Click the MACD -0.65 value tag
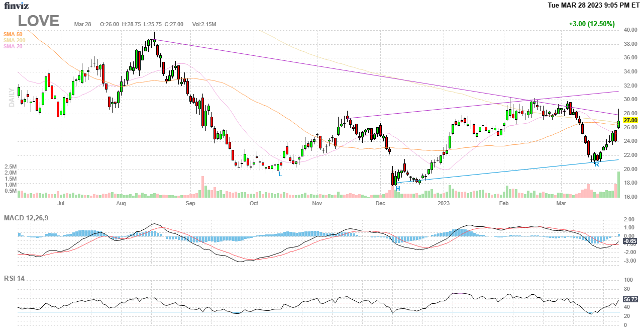 pos(630,241)
